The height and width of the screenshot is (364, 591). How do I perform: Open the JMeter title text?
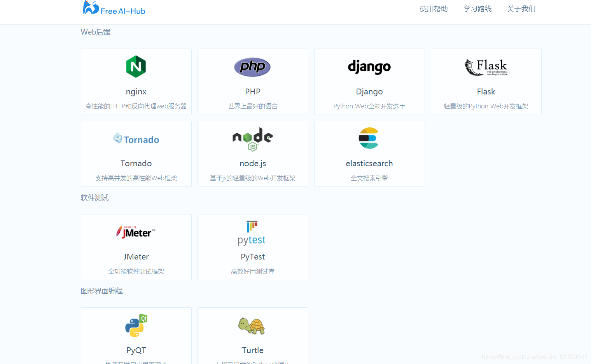136,257
